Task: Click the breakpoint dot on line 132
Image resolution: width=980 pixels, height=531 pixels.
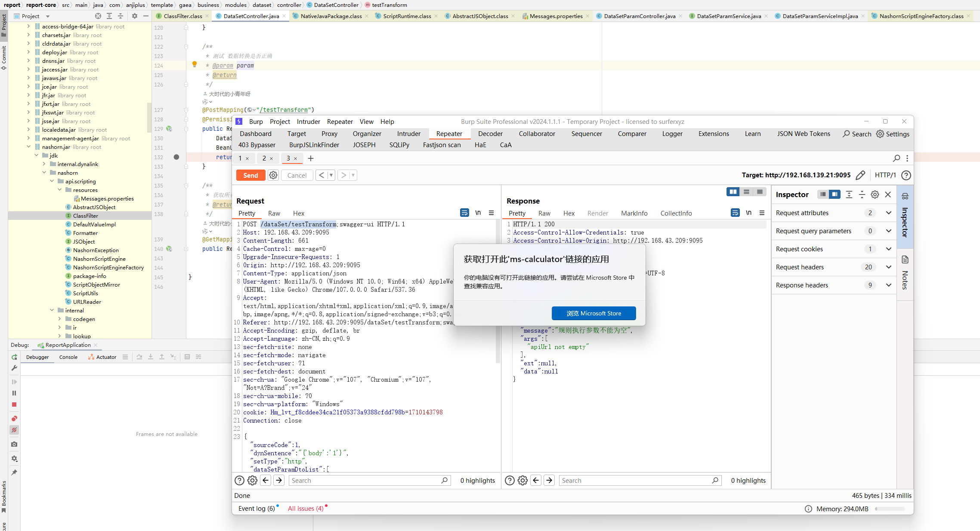Action: point(176,157)
